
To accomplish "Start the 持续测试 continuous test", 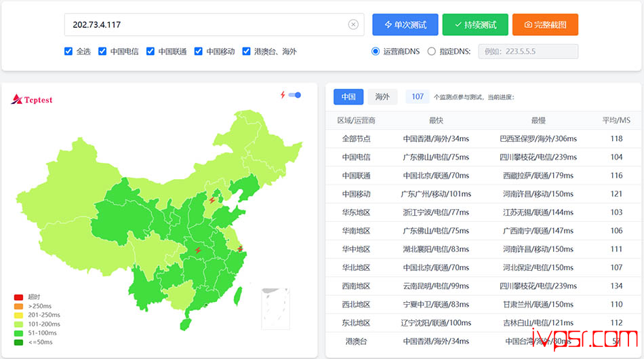I will pyautogui.click(x=475, y=24).
